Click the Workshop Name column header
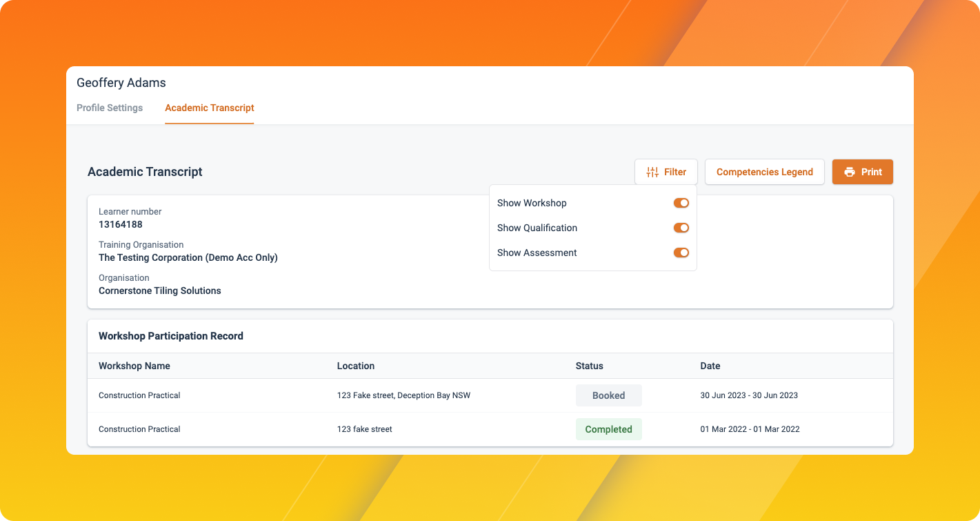980x521 pixels. pyautogui.click(x=134, y=366)
